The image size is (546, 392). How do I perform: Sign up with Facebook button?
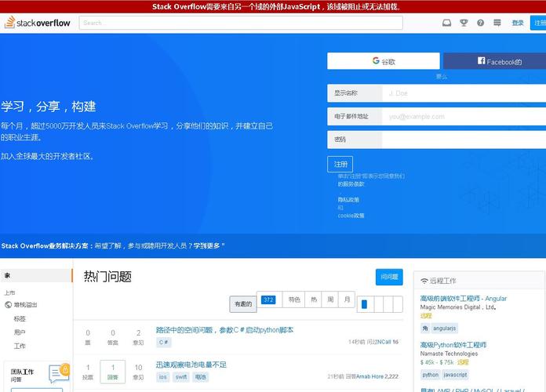(494, 61)
